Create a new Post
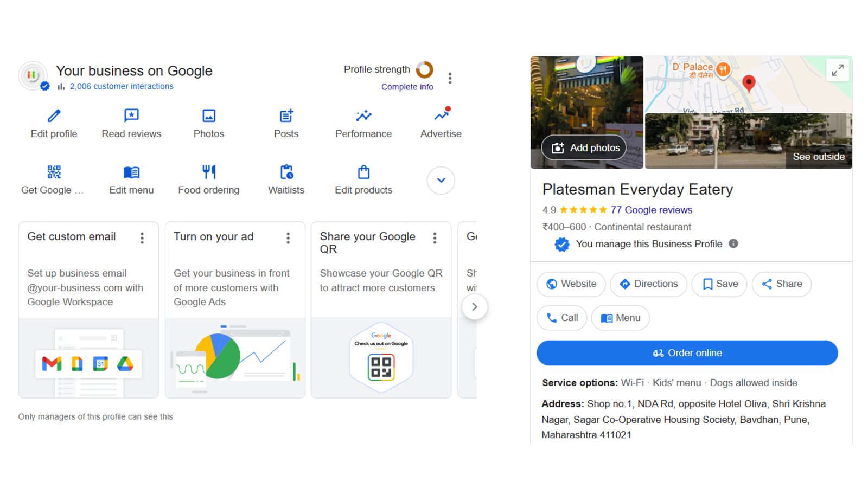 pyautogui.click(x=285, y=115)
